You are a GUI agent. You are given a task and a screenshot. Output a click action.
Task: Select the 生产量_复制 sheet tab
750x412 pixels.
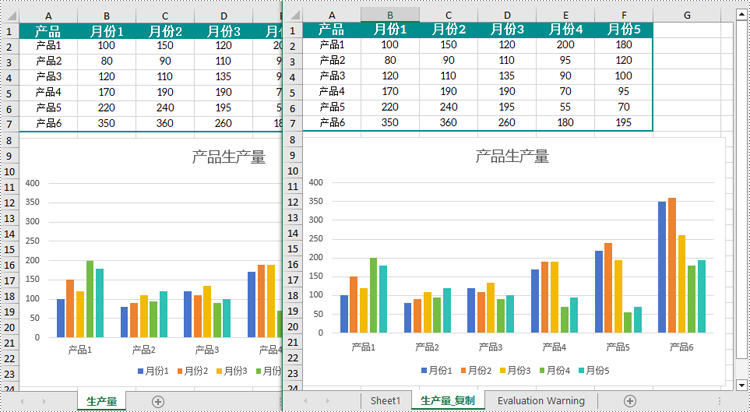448,401
